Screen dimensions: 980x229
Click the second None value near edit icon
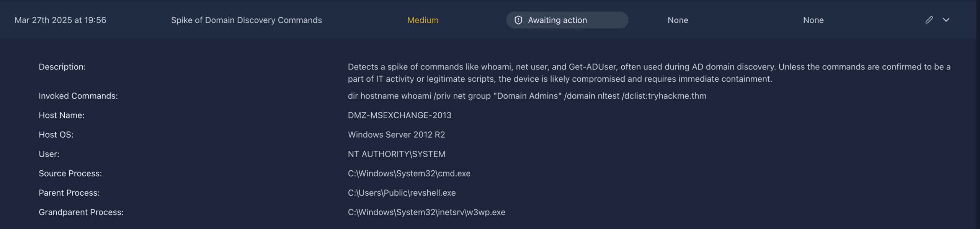coord(813,20)
